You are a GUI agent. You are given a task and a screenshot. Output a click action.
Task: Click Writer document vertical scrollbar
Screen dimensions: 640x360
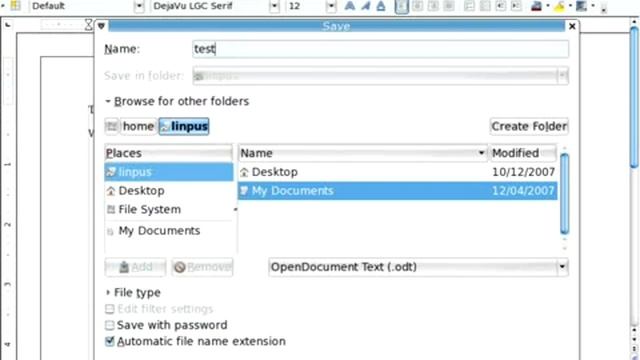coord(634,98)
